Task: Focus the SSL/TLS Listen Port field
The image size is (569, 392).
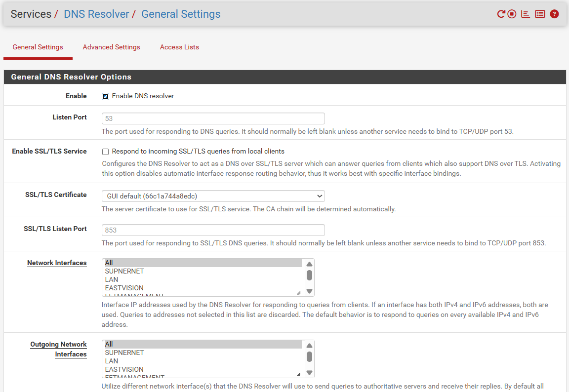Action: click(x=213, y=230)
